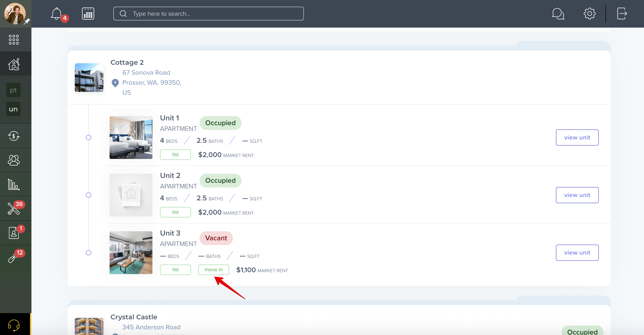Open the applicant document icon with 1 badge
Screen dimensions: 644x335
[x=14, y=233]
